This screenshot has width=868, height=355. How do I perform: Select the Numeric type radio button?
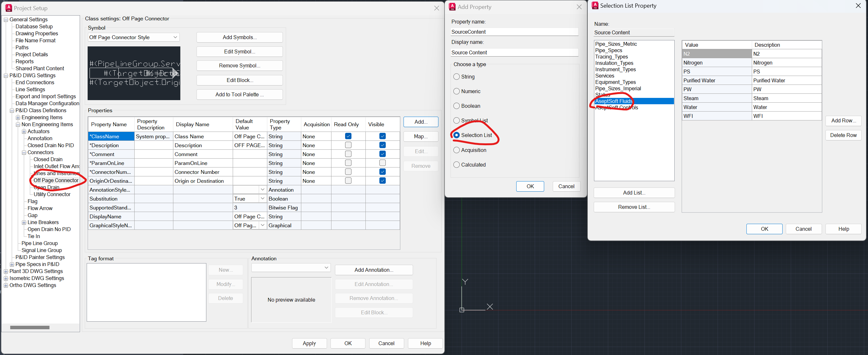(x=457, y=91)
